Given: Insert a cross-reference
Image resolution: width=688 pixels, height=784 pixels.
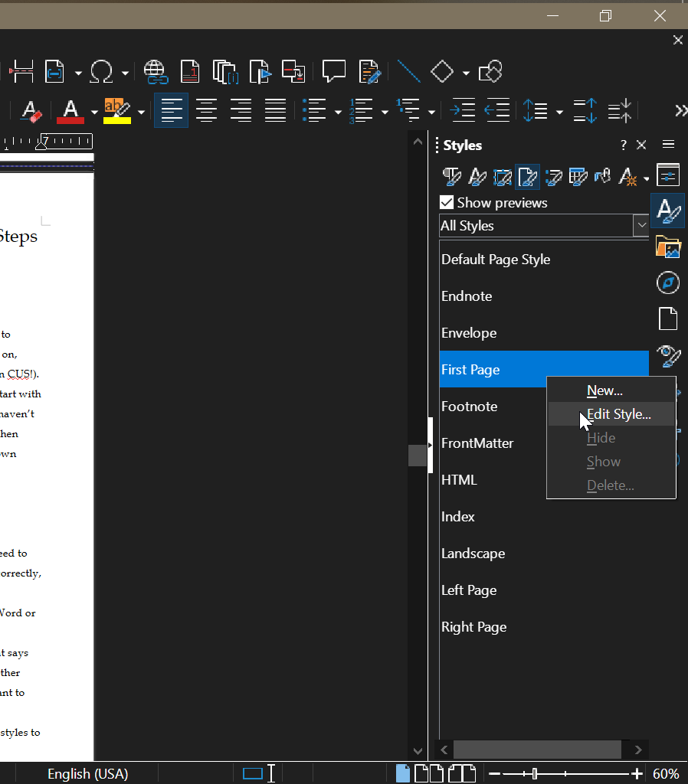Looking at the screenshot, I should click(293, 71).
